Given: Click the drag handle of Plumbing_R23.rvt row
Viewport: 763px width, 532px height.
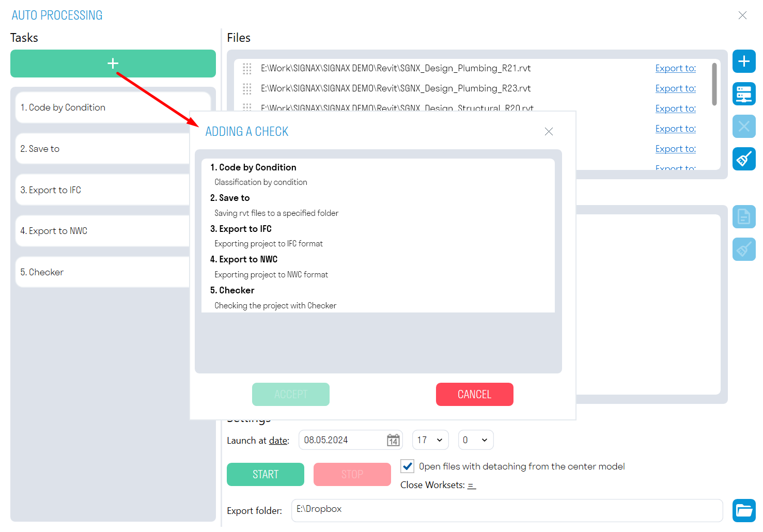Looking at the screenshot, I should 247,89.
